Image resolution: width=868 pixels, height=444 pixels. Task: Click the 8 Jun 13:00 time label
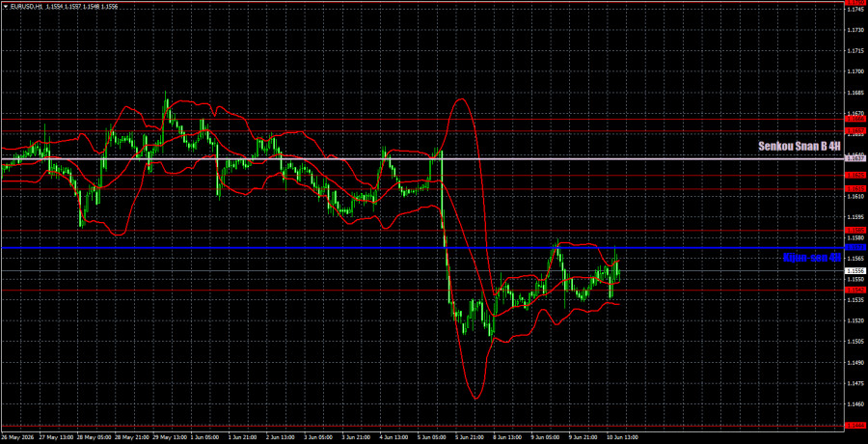click(x=507, y=437)
